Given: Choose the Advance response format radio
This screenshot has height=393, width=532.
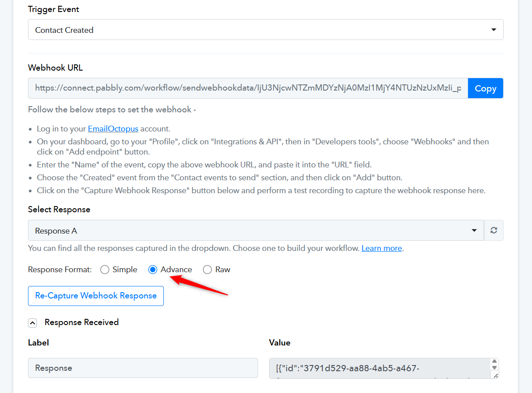Looking at the screenshot, I should tap(153, 270).
